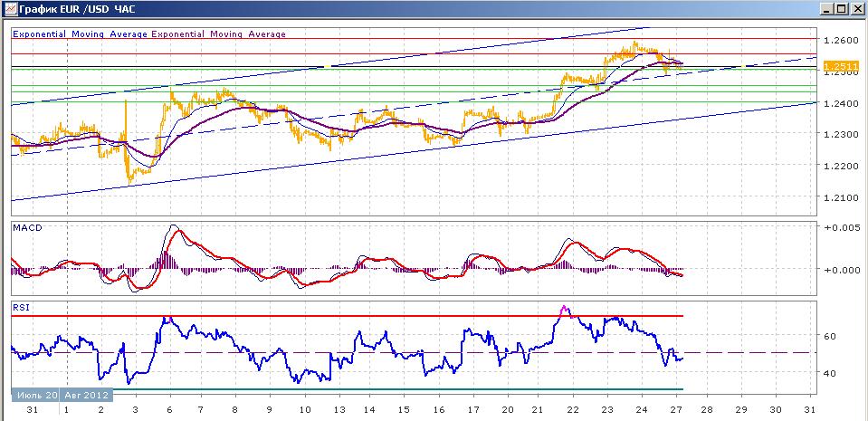Click the current price tag 1.2511
Image resolution: width=868 pixels, height=421 pixels.
(x=842, y=65)
